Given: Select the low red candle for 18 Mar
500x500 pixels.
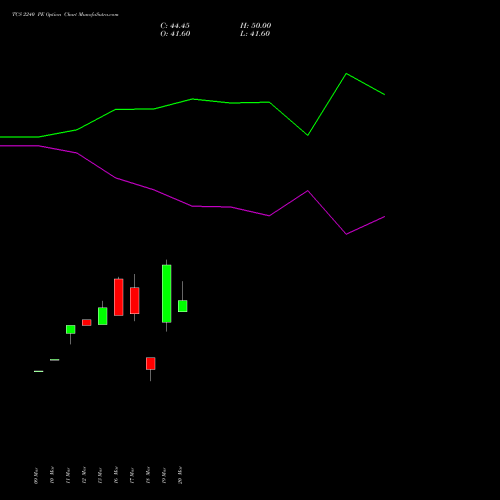Looking at the screenshot, I should click(x=151, y=363).
